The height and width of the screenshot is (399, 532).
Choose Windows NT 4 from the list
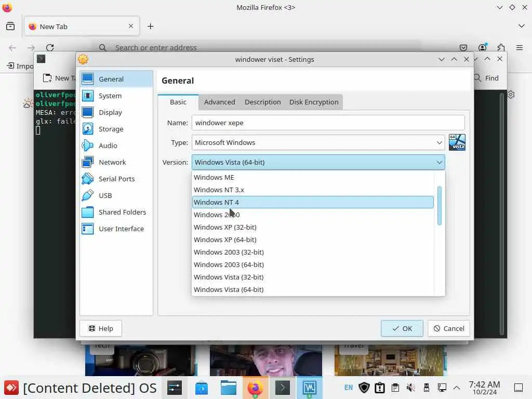(313, 202)
